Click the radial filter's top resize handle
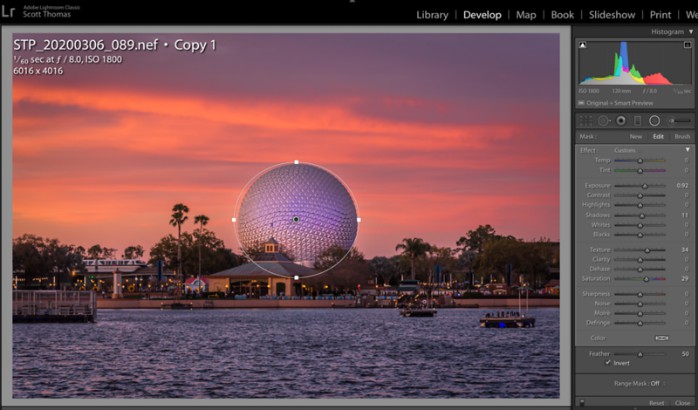This screenshot has height=410, width=698. tap(296, 162)
